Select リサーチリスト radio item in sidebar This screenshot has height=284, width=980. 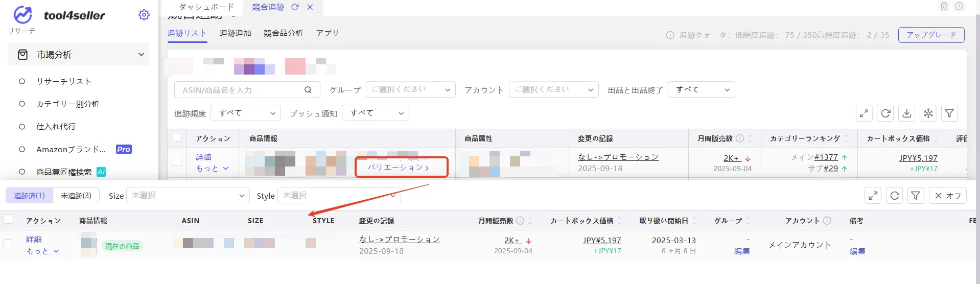coord(22,81)
